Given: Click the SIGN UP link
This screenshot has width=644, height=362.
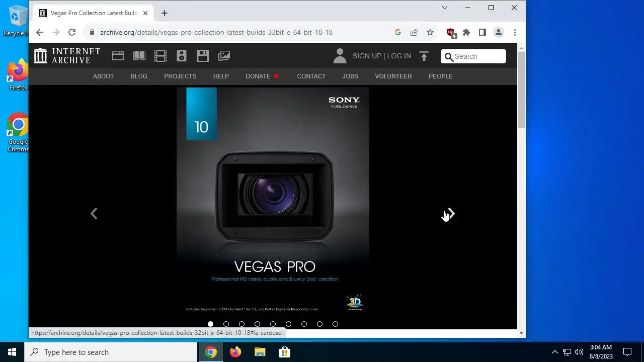Looking at the screenshot, I should (x=367, y=56).
